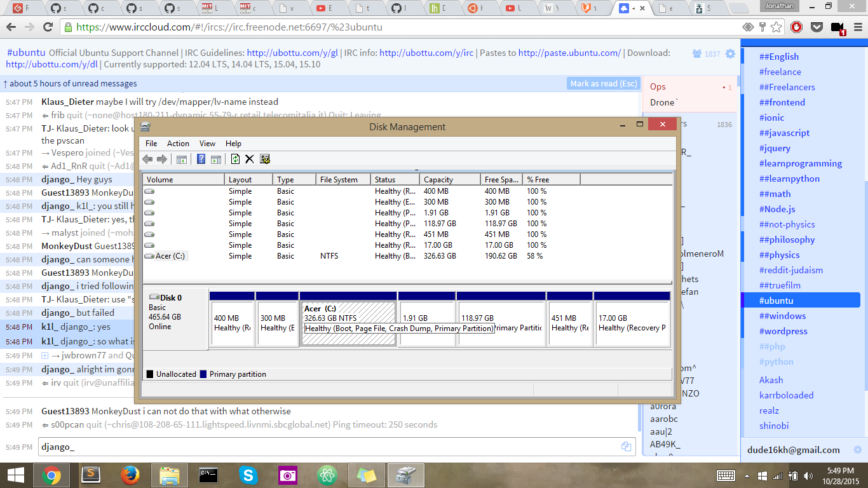
Task: Open the Action menu in Disk Management
Action: [178, 144]
